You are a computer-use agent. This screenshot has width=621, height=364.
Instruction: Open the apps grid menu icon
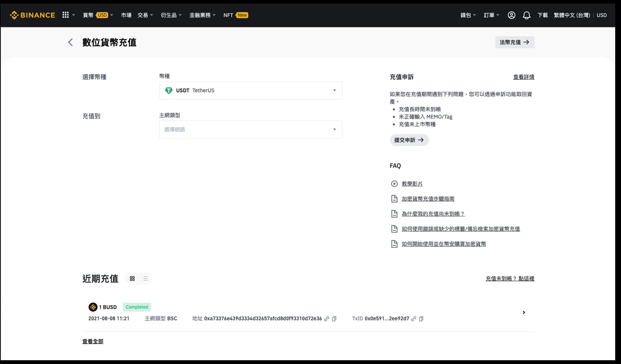65,15
